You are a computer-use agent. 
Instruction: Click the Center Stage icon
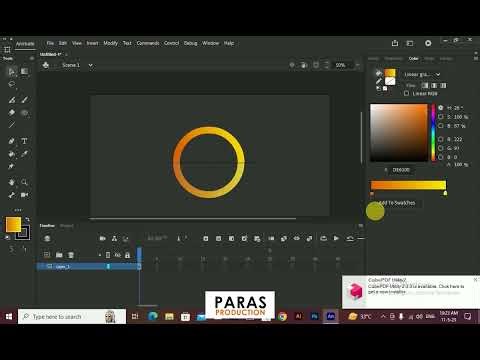(x=292, y=65)
